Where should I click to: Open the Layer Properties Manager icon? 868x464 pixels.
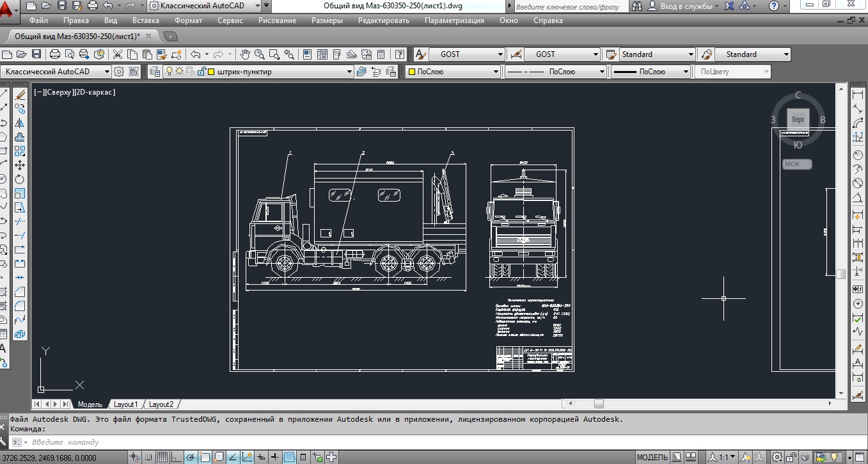154,72
